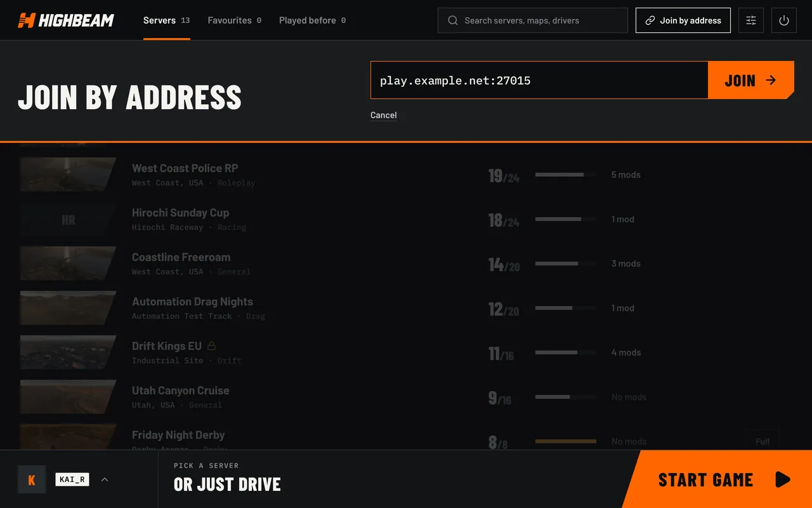Click the capacity bar for Drift Kings EU
This screenshot has height=508, width=812.
pos(566,352)
